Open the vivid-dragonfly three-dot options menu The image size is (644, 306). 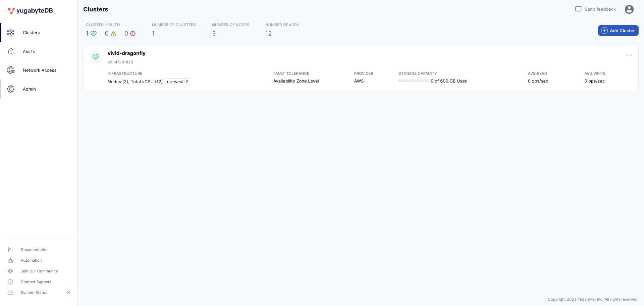coord(629,55)
